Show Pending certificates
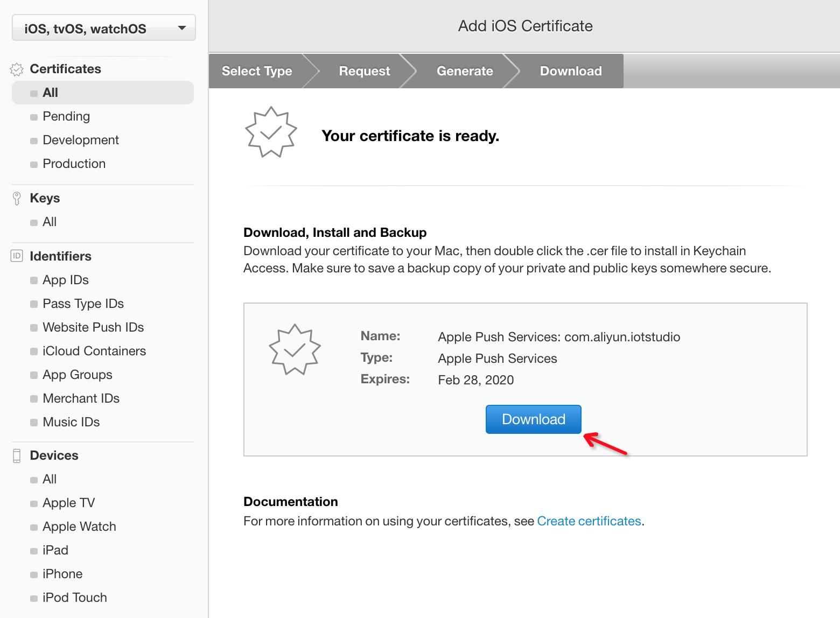Image resolution: width=840 pixels, height=618 pixels. 66,116
